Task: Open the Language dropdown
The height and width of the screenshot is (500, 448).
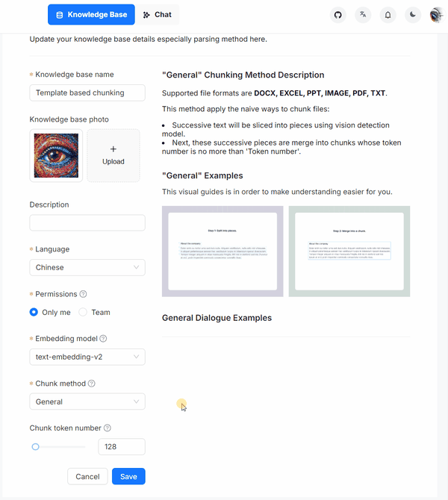Action: pos(87,267)
